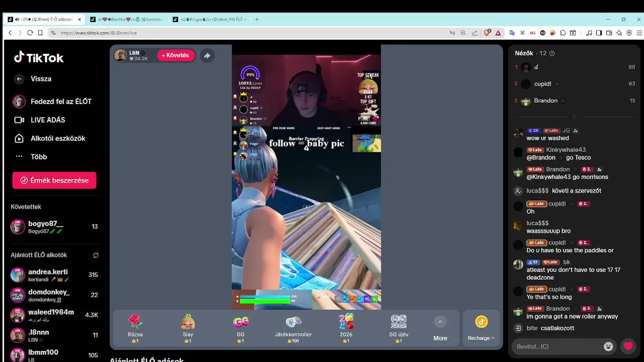
Task: Open media music note control
Action: point(589,33)
